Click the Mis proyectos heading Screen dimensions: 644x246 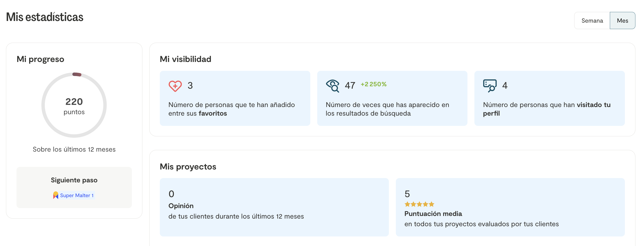pyautogui.click(x=188, y=167)
